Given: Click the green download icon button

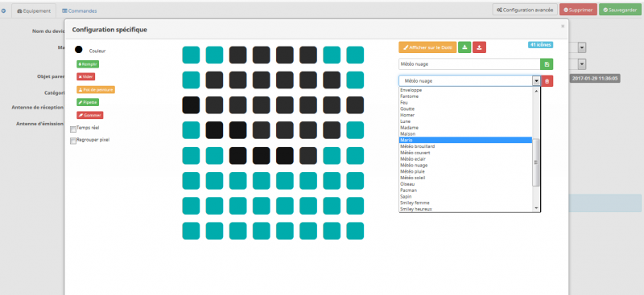Looking at the screenshot, I should [x=464, y=47].
